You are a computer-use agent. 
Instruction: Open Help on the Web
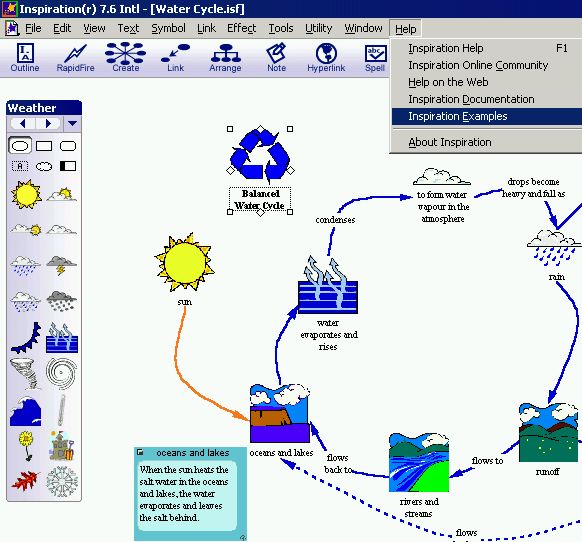click(448, 82)
